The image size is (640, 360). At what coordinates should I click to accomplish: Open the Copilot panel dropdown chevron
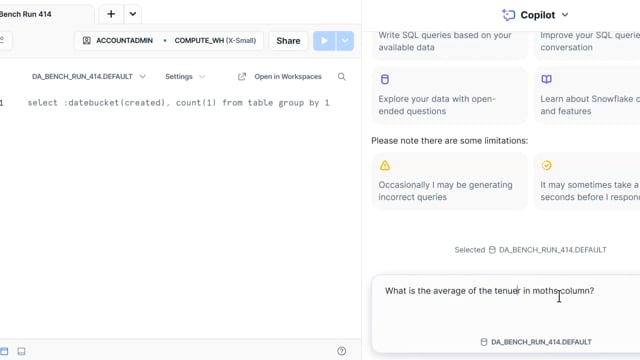click(565, 15)
